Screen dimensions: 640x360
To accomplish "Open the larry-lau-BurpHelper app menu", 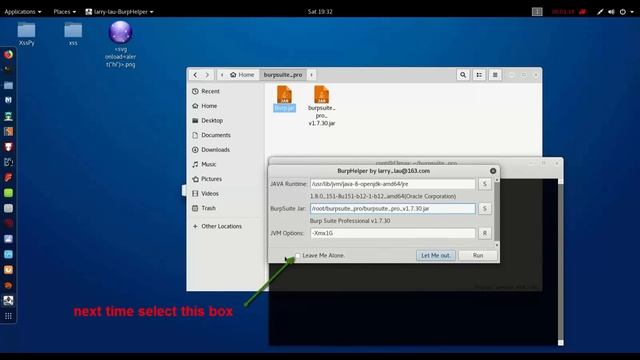I will [120, 12].
